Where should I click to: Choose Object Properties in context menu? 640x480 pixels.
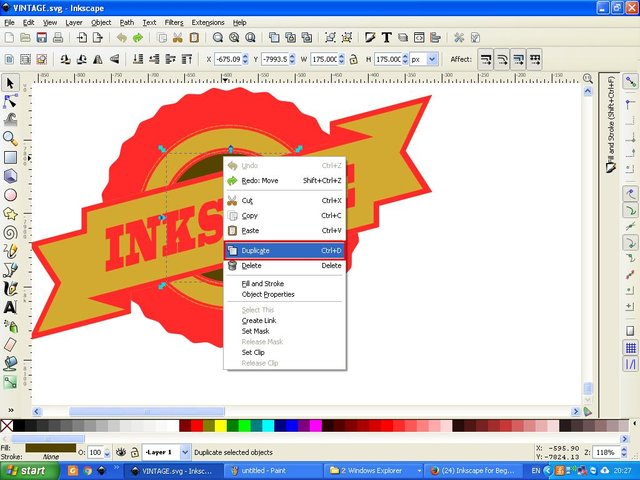(268, 294)
